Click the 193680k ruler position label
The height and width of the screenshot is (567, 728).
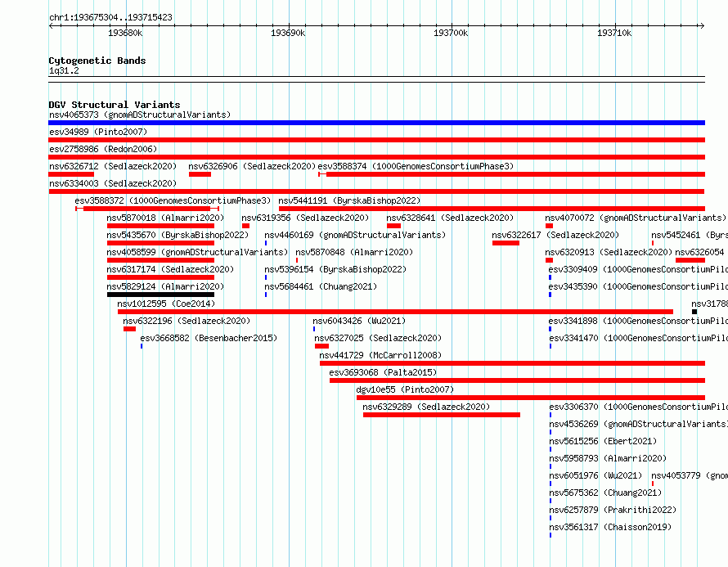tap(125, 33)
